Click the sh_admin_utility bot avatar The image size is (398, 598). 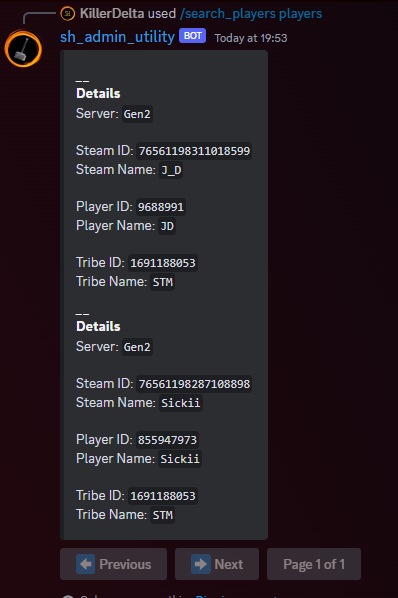23,49
